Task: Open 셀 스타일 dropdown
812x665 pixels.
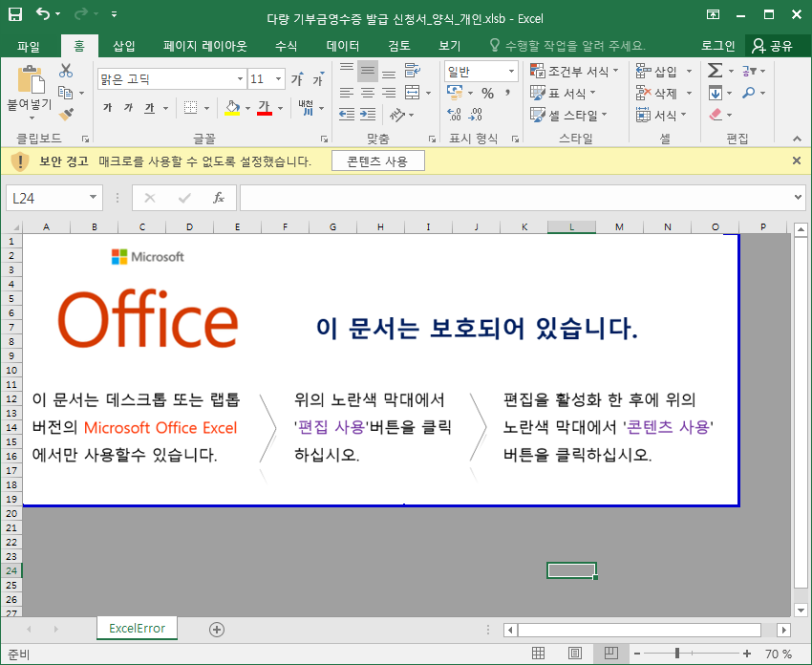Action: click(568, 115)
